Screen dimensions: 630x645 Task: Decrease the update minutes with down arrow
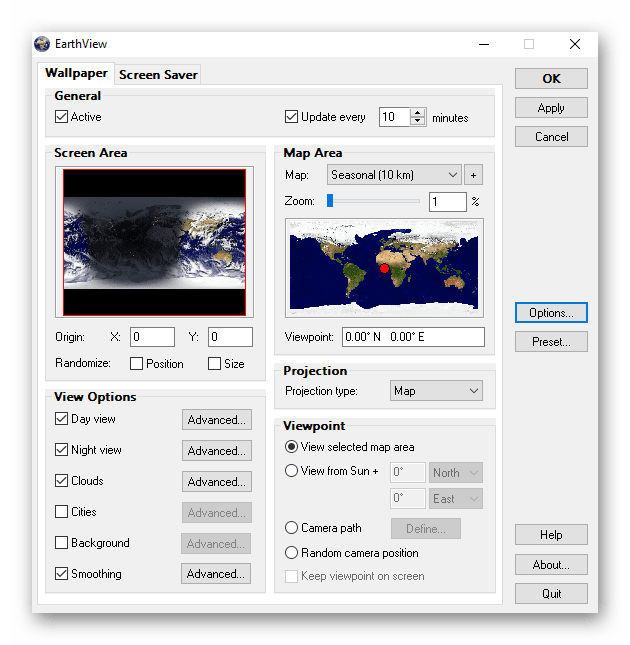(417, 121)
